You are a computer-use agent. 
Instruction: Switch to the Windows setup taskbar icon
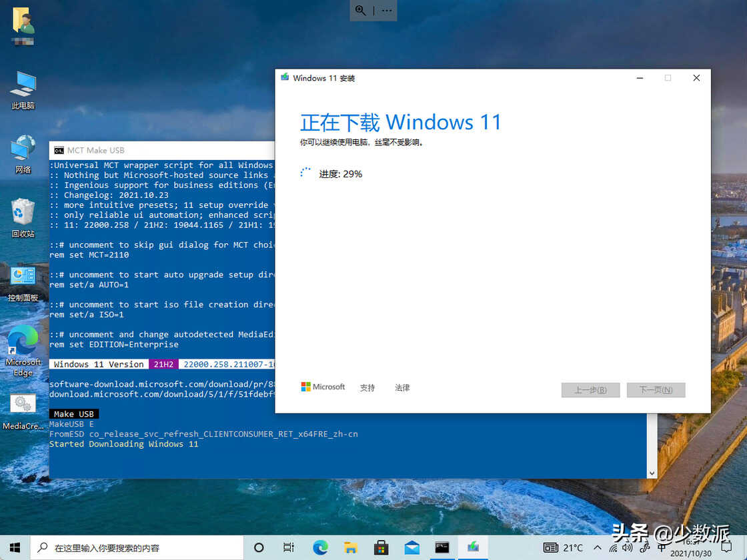tap(473, 547)
